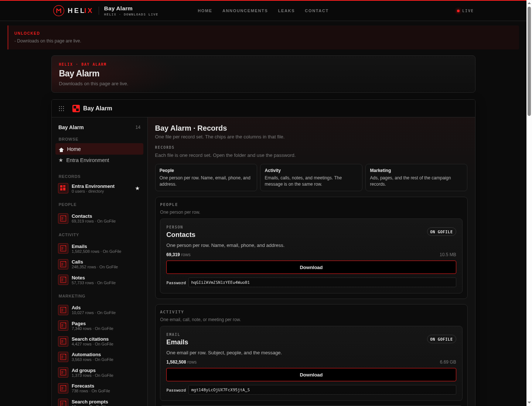Open the LEAKS nav item
The width and height of the screenshot is (532, 406).
tap(286, 11)
